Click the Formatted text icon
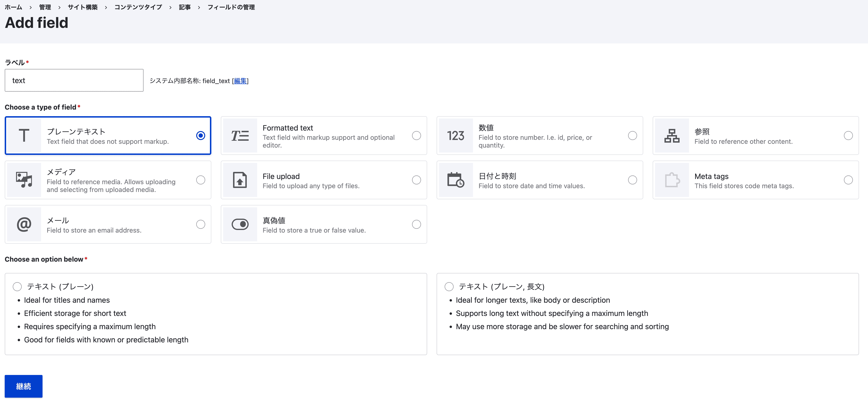Viewport: 868px width, 400px height. tap(240, 136)
